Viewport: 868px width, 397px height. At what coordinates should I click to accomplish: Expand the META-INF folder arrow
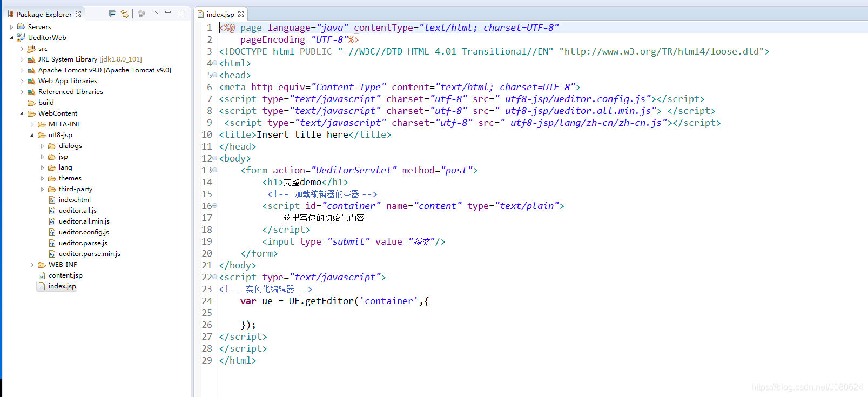[32, 124]
